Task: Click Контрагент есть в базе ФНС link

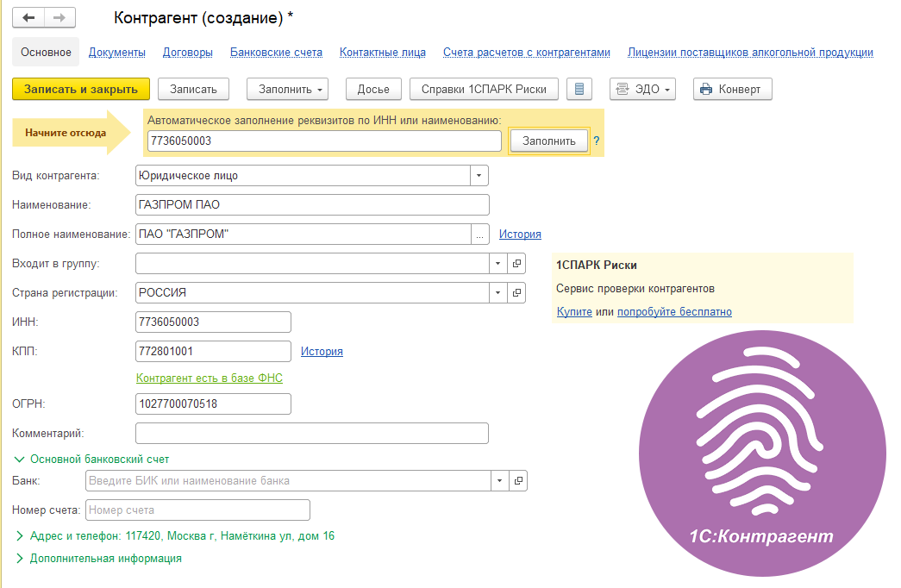Action: [210, 378]
